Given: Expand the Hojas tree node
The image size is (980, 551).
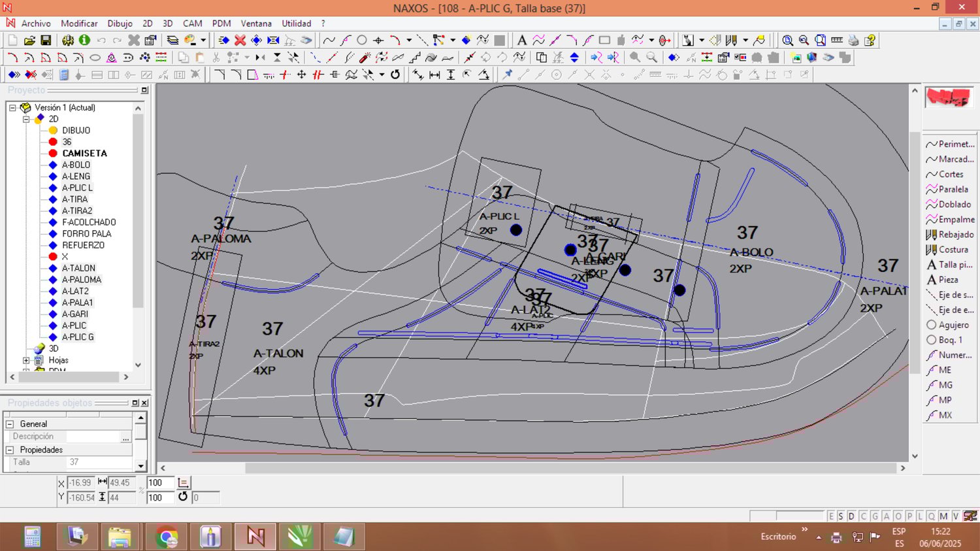Looking at the screenshot, I should tap(26, 360).
